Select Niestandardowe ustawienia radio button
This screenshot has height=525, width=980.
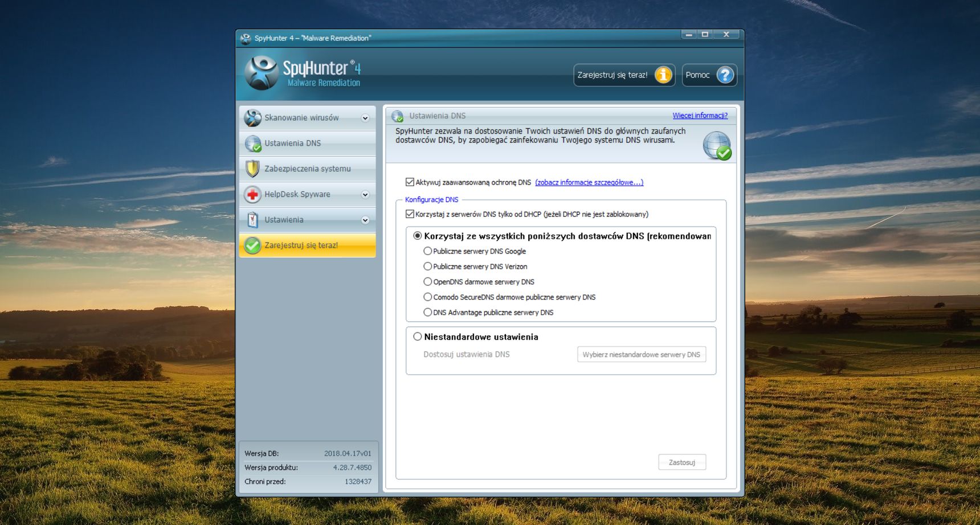(x=418, y=337)
